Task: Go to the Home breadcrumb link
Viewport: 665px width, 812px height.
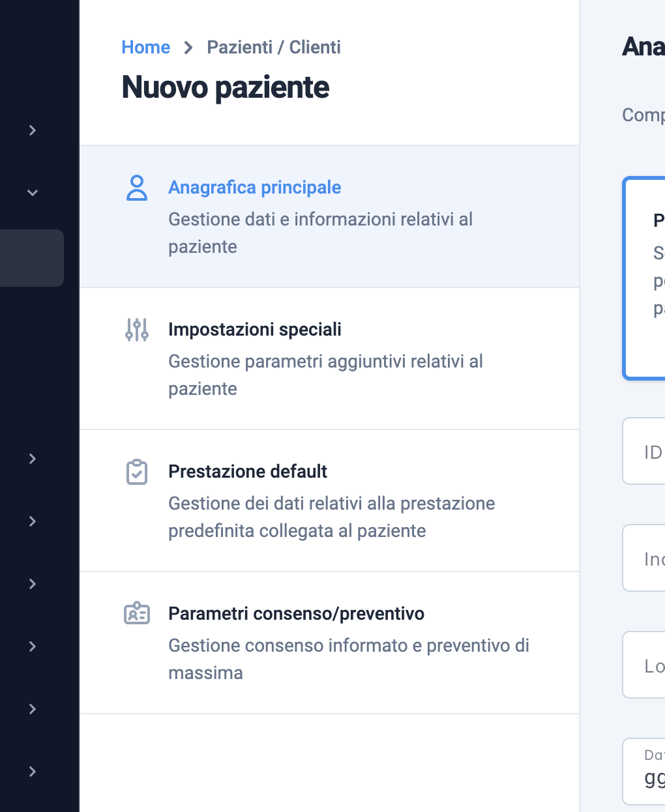Action: (146, 47)
